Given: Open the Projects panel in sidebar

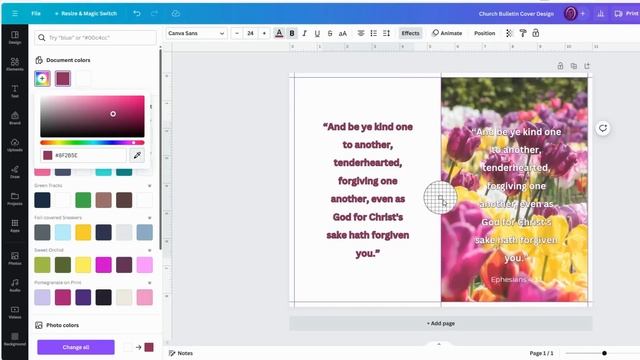Looking at the screenshot, I should 15,199.
